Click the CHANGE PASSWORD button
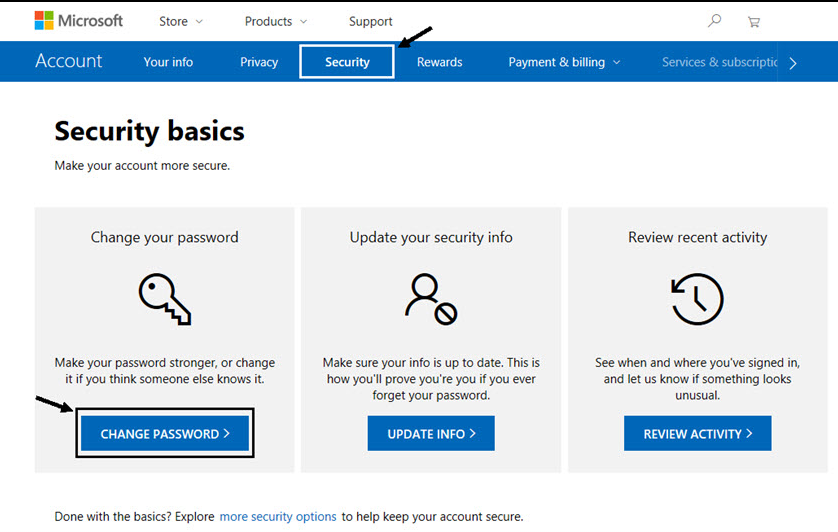838x532 pixels. (x=165, y=433)
